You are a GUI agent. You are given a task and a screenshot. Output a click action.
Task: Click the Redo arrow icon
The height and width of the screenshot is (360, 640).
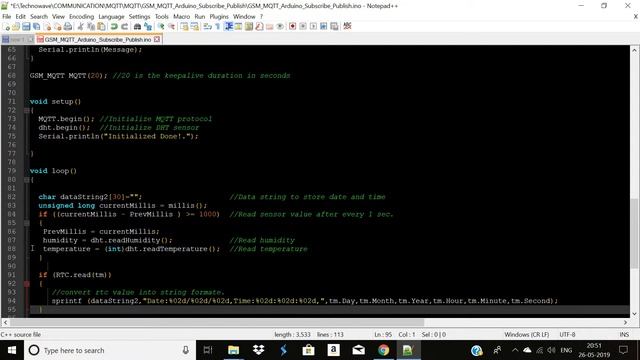coord(124,27)
